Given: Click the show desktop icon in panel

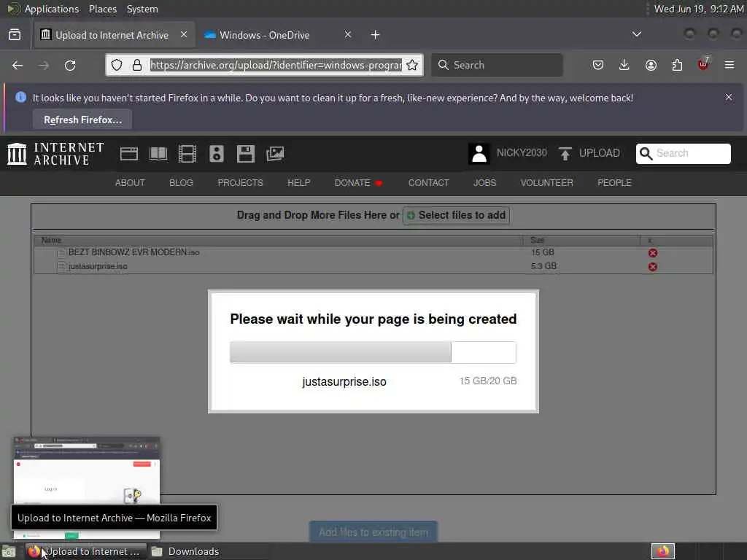Looking at the screenshot, I should tap(9, 552).
